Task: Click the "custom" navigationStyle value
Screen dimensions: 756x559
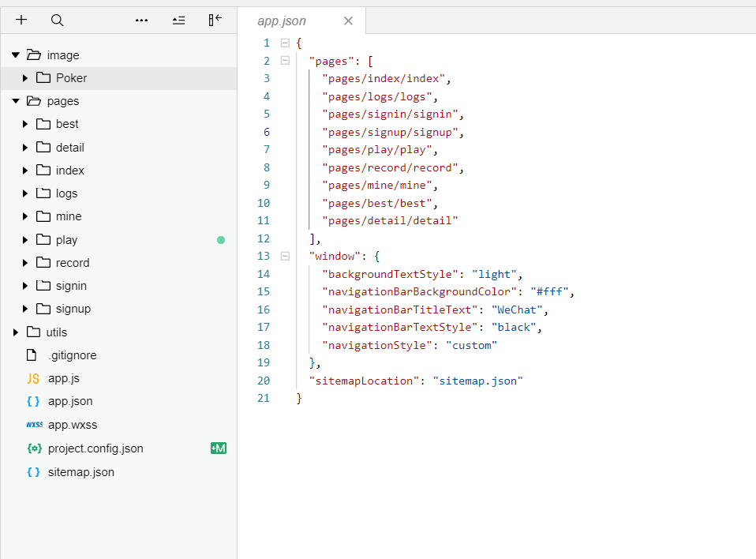Action: click(472, 345)
